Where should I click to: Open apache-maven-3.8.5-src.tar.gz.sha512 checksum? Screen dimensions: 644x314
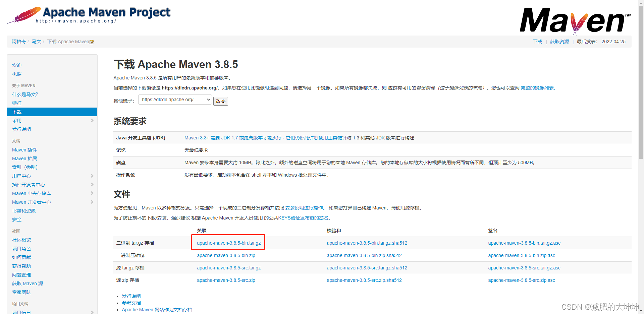click(367, 268)
